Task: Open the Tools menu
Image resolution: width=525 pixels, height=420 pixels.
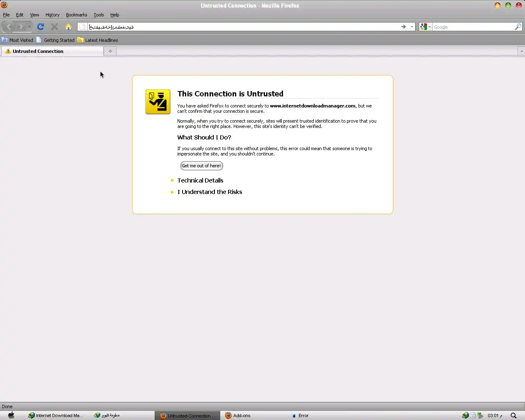Action: click(98, 15)
